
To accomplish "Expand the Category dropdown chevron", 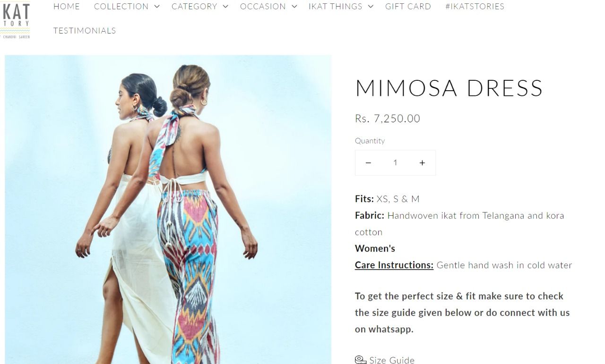I will point(225,7).
